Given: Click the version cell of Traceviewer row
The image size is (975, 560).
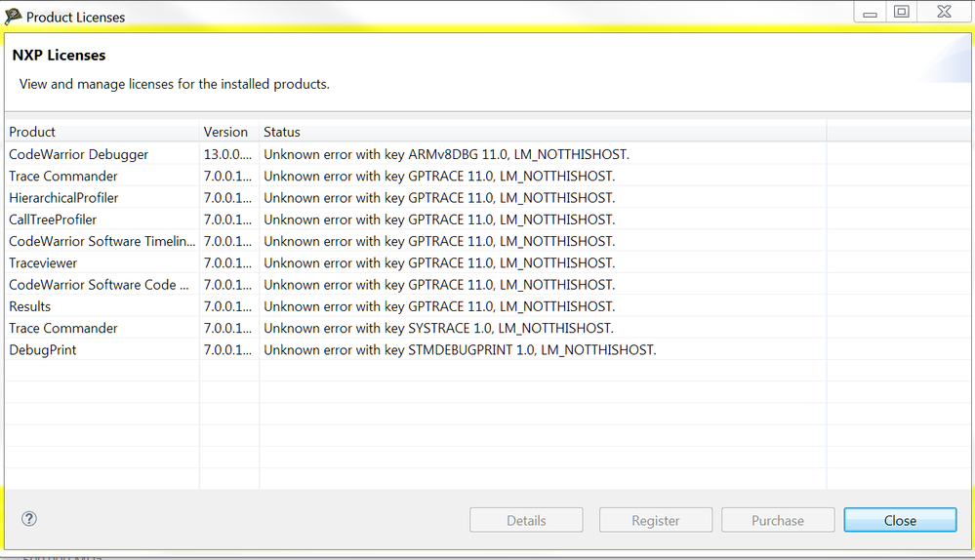Looking at the screenshot, I should point(227,262).
